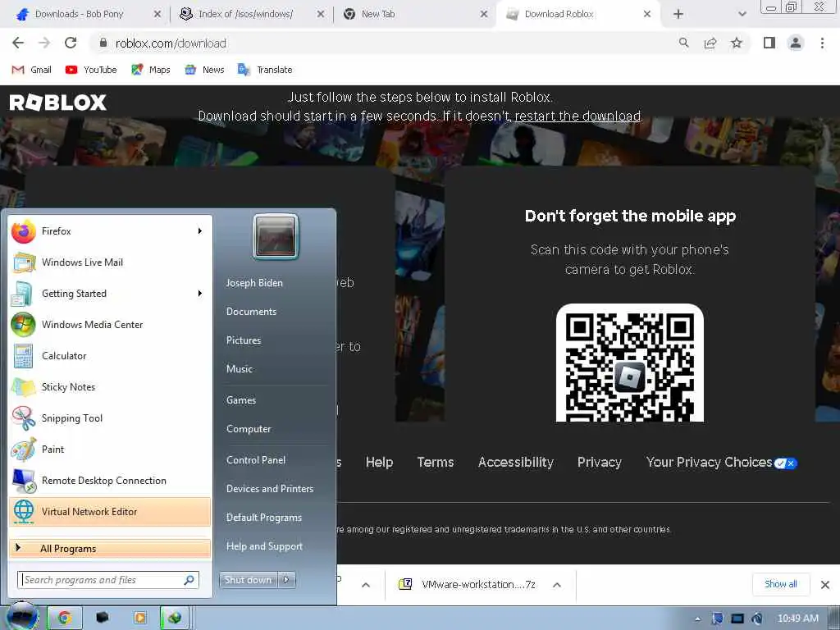Image resolution: width=840 pixels, height=630 pixels.
Task: Open VMware-workstation download options chevron
Action: (x=557, y=584)
